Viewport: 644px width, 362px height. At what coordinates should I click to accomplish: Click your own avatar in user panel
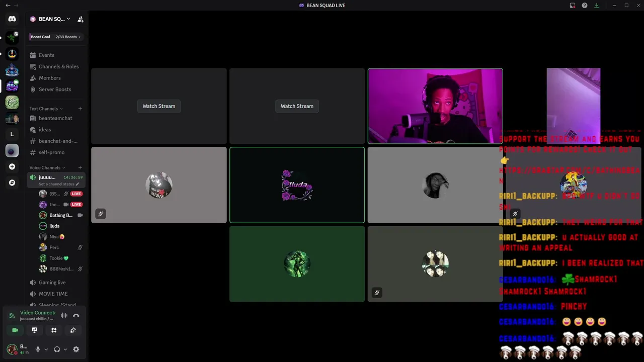(12, 349)
